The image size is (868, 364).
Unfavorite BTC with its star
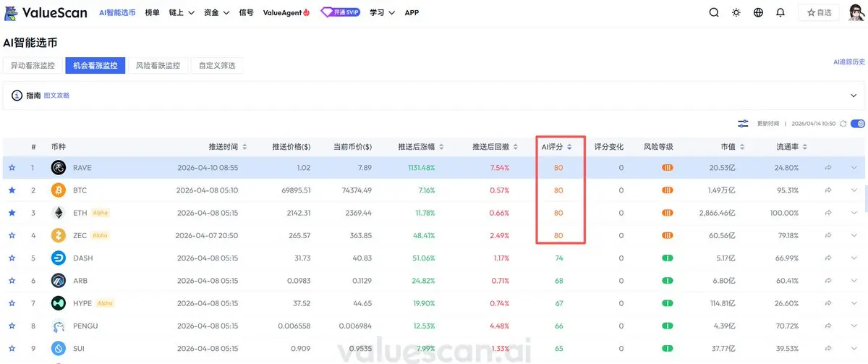coord(12,190)
